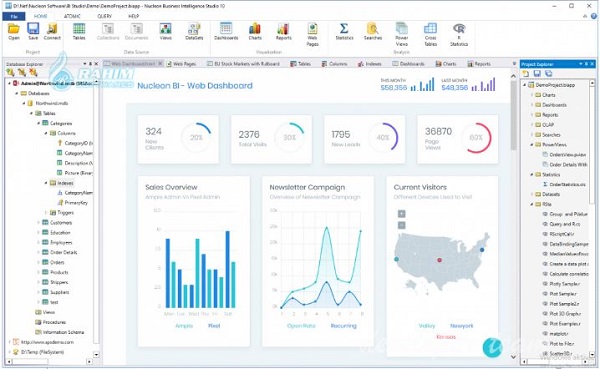The width and height of the screenshot is (600, 369).
Task: Collapse the PowerViews folder in Project Explorer
Action: point(532,145)
